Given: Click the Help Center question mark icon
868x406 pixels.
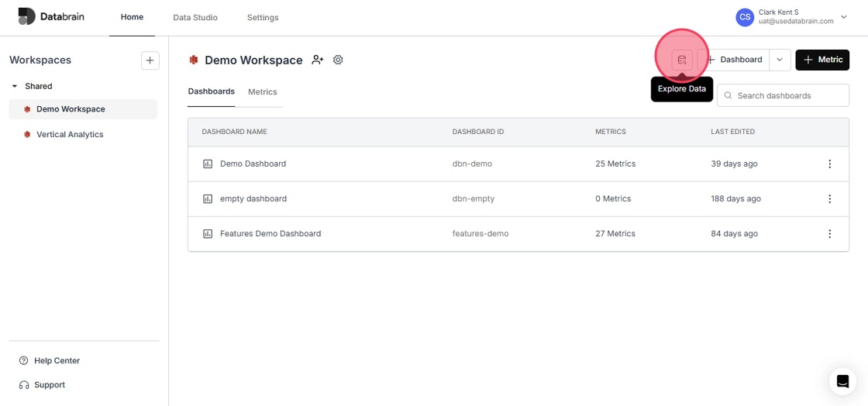Looking at the screenshot, I should point(23,360).
